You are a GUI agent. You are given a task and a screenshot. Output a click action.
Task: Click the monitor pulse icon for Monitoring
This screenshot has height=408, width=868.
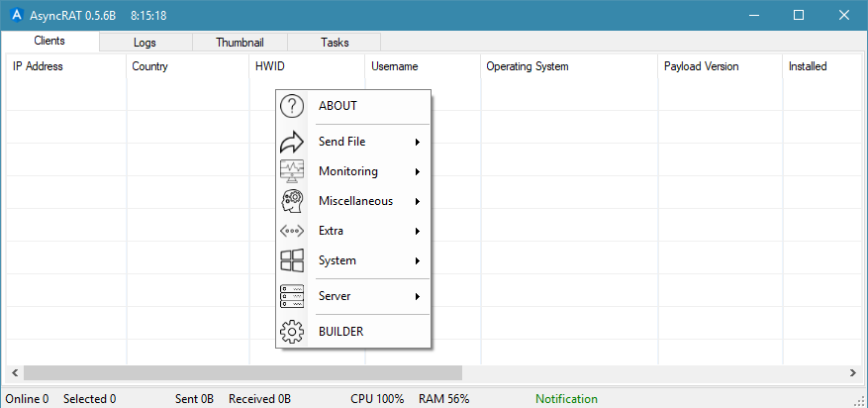292,171
